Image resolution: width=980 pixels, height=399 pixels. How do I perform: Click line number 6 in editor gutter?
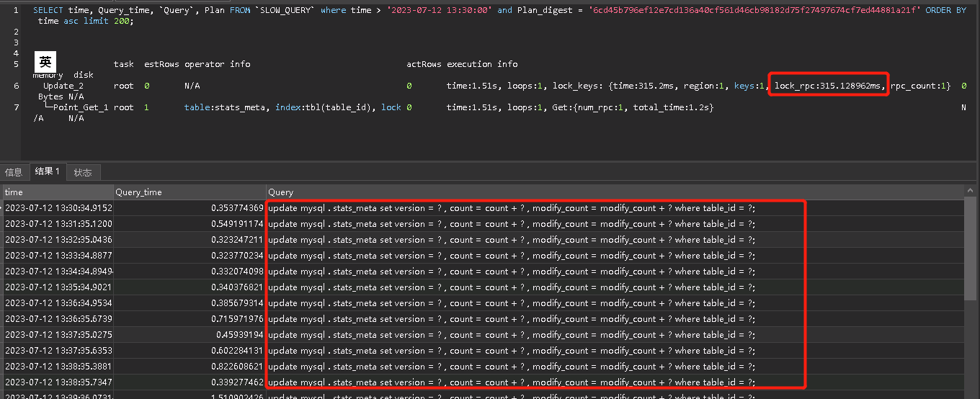(16, 86)
